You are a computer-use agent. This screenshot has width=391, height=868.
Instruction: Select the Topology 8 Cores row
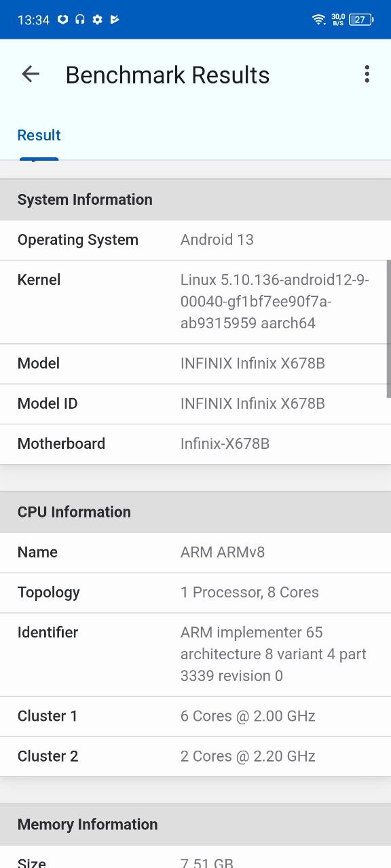[x=195, y=593]
